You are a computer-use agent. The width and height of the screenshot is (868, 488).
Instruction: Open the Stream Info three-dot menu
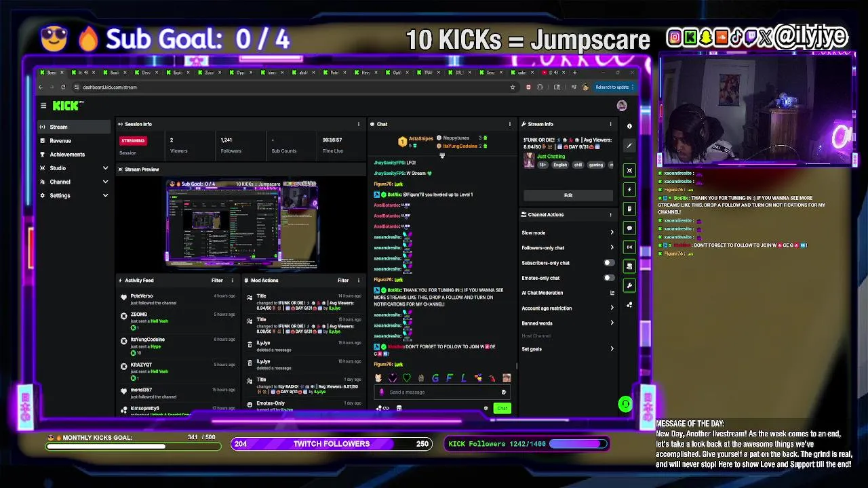click(x=610, y=124)
